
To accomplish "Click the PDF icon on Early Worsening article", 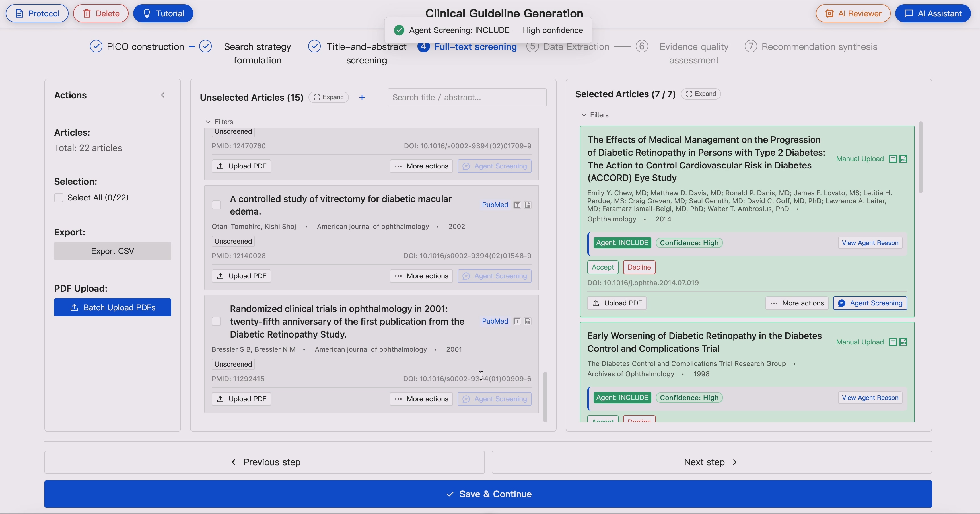I will click(x=903, y=342).
